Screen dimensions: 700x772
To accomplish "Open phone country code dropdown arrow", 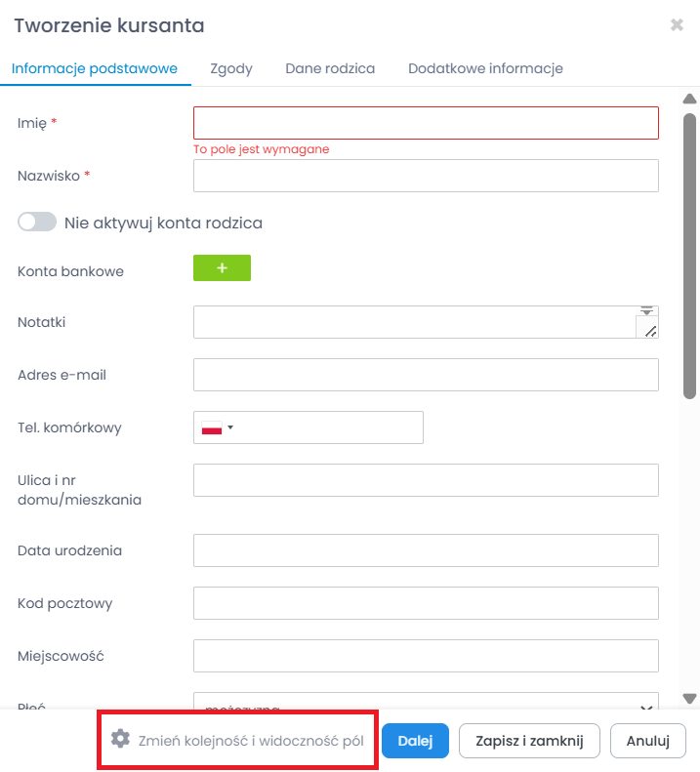I will tap(231, 427).
